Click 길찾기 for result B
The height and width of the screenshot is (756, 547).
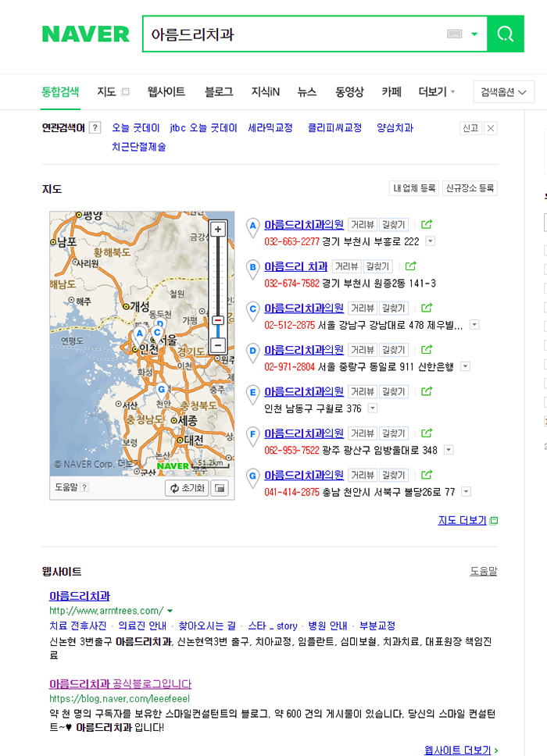[377, 266]
